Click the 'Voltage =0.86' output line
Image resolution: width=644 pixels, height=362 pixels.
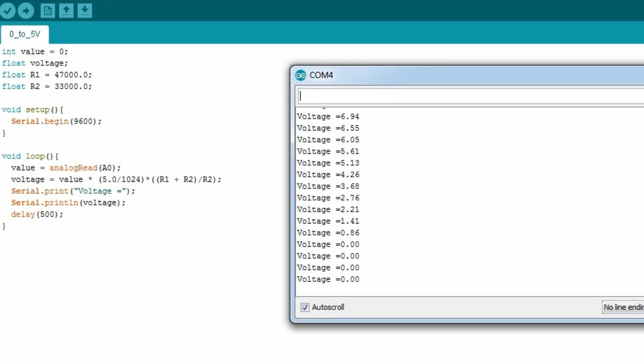328,233
